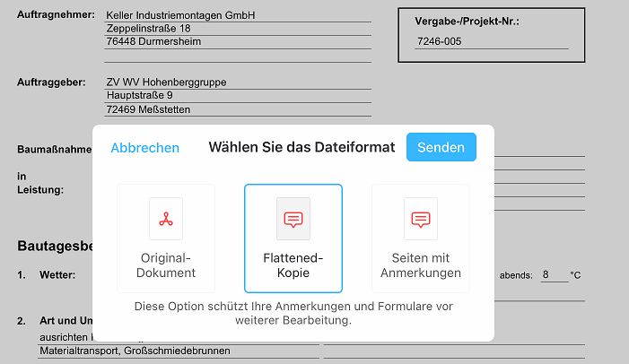This screenshot has width=629, height=364.
Task: Click the empty line below 76448 Durmersheim
Action: (237, 56)
